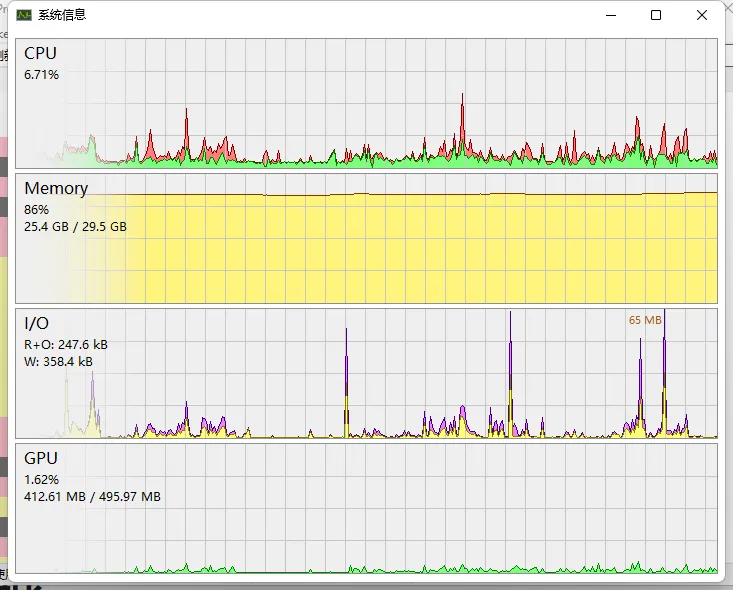Open the Memory graph panel heading
The height and width of the screenshot is (590, 733).
(x=56, y=188)
